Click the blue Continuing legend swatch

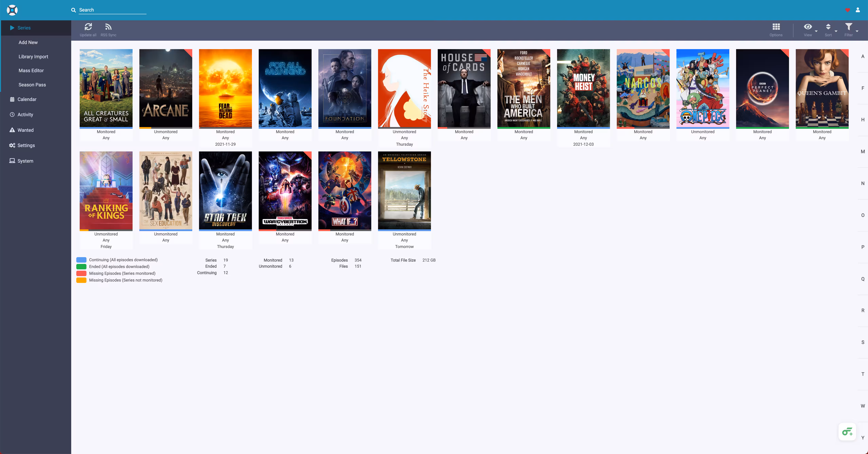[x=81, y=260]
